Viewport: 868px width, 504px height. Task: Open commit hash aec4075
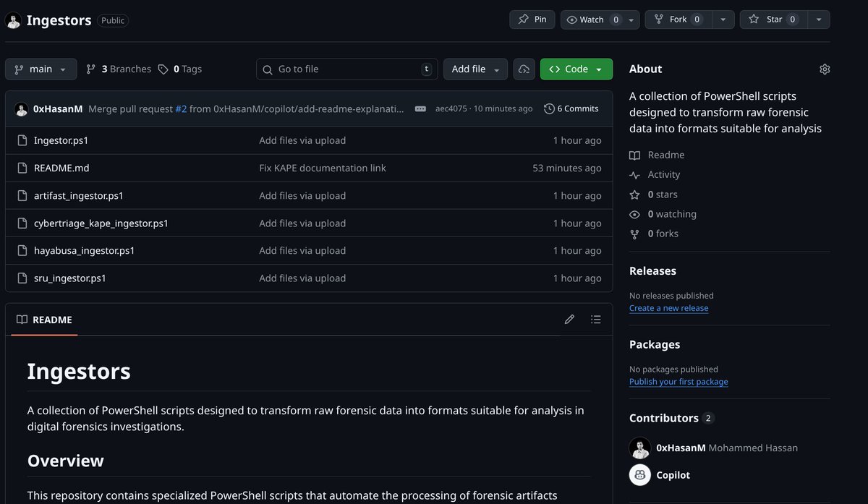click(451, 108)
